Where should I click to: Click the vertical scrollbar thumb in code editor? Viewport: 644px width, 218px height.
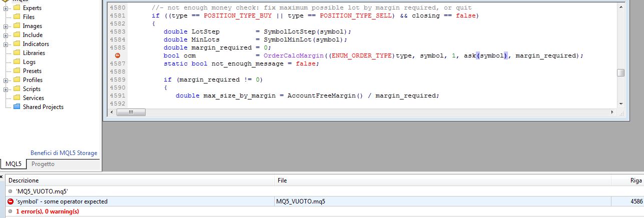coord(620,72)
